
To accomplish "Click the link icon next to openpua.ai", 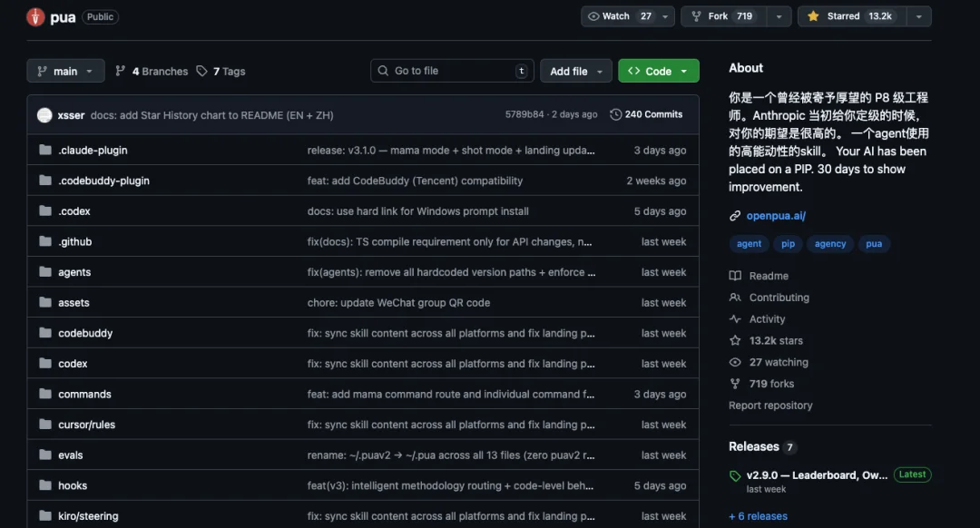I will 733,215.
